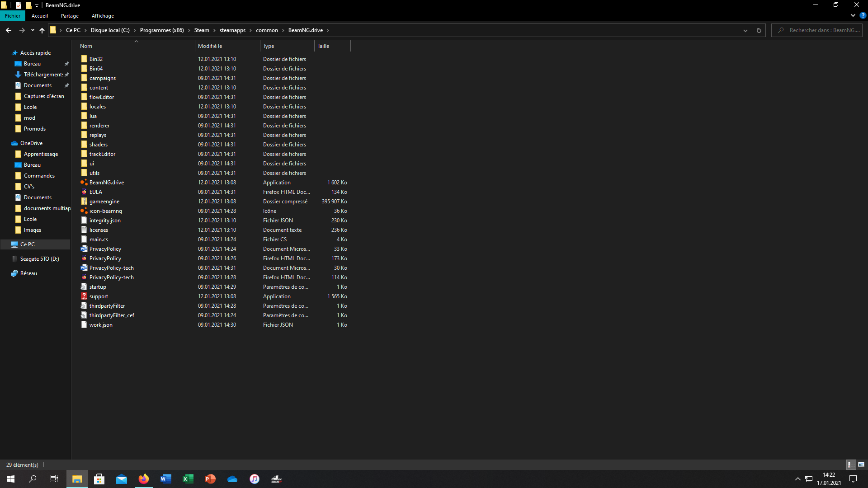Open the Affichage ribbon tab
Screen dimensions: 868x488
click(x=103, y=16)
